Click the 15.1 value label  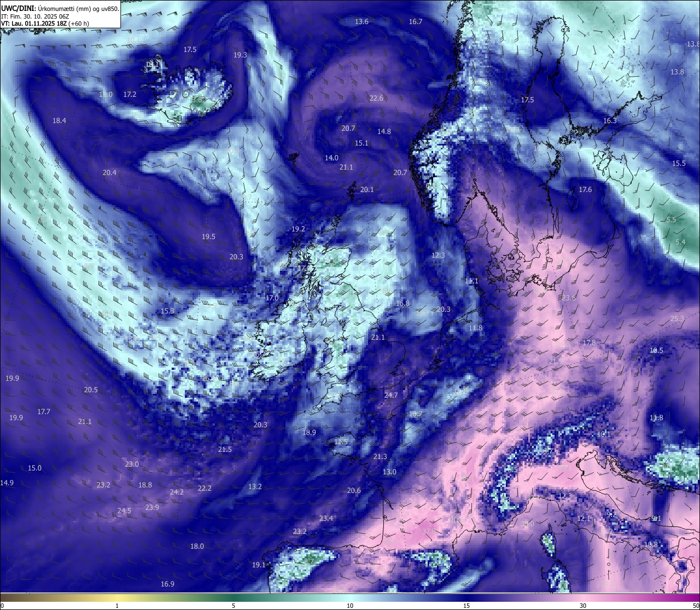pyautogui.click(x=361, y=143)
